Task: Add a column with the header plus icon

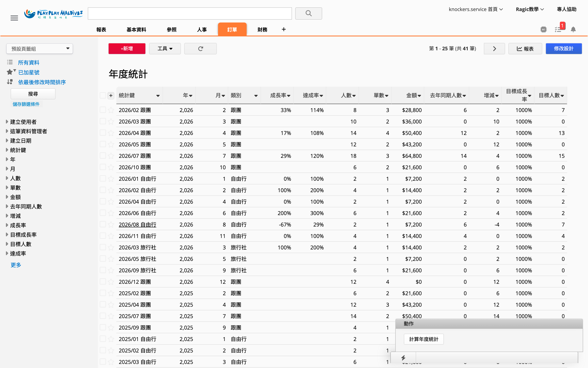Action: click(111, 95)
